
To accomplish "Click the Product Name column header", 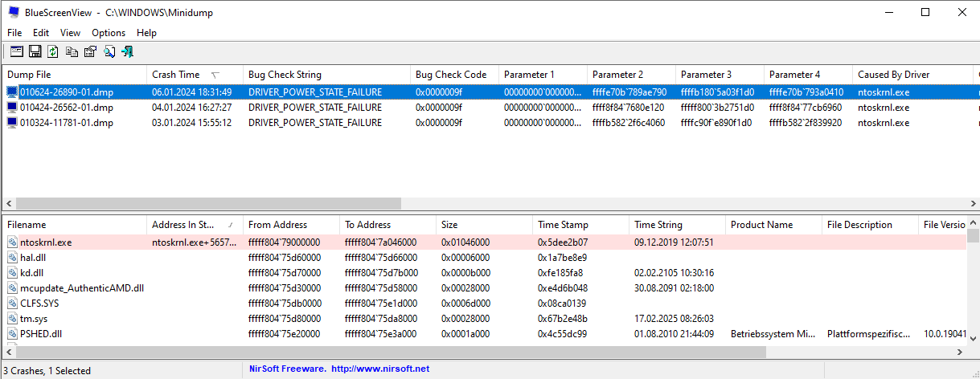I will click(x=774, y=225).
